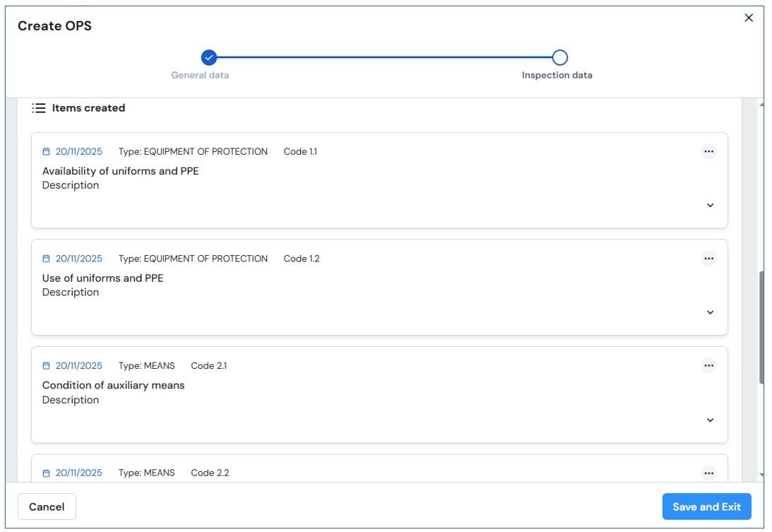Open more options for Code 2.2 item
Image resolution: width=772 pixels, height=532 pixels.
tap(708, 473)
